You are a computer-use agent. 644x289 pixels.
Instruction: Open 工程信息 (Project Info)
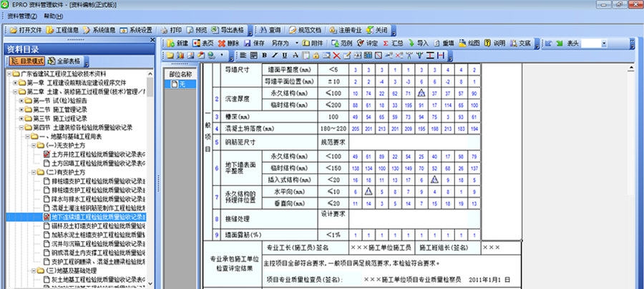point(62,30)
